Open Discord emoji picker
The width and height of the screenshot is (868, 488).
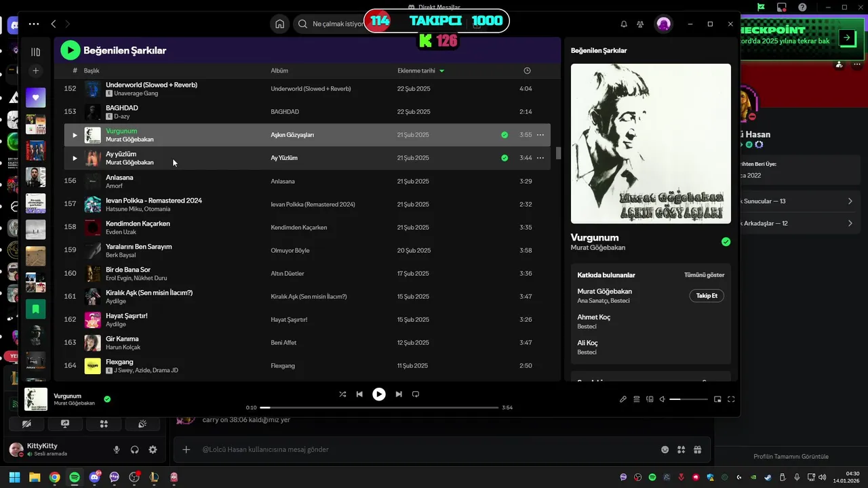(665, 449)
